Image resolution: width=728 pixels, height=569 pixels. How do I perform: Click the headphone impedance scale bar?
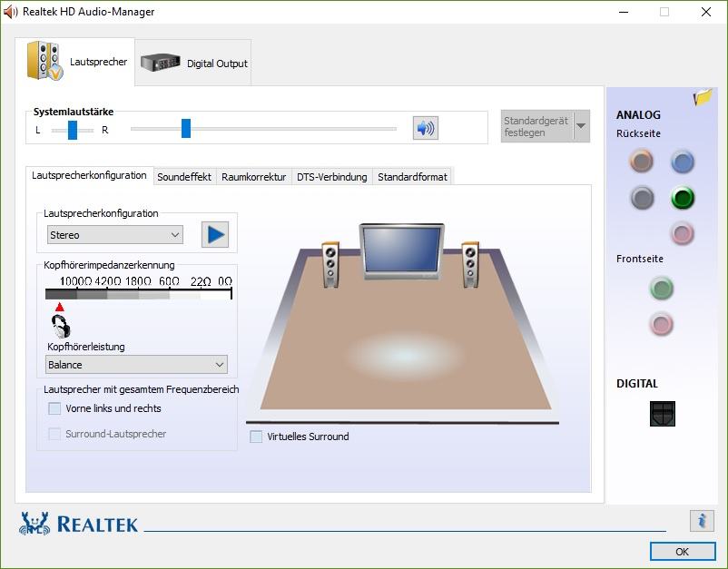pyautogui.click(x=138, y=294)
